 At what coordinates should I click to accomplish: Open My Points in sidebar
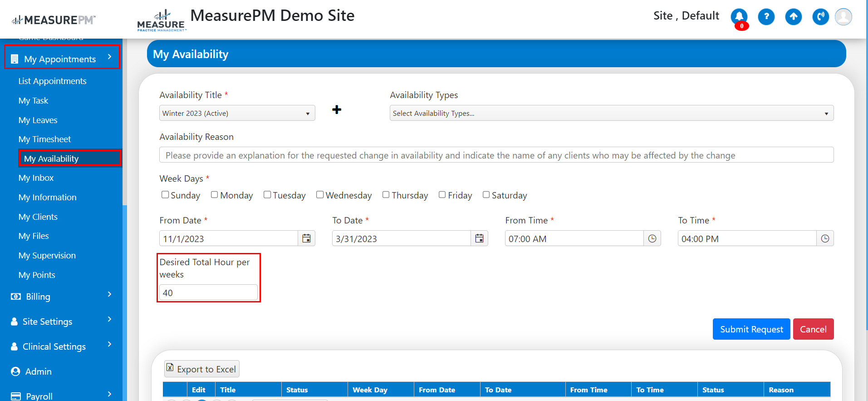click(37, 275)
